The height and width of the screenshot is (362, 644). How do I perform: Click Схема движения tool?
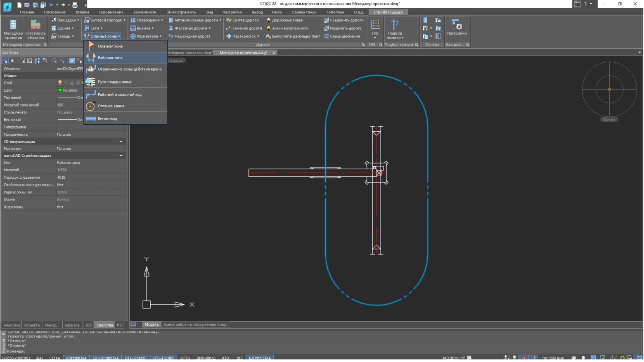coord(342,36)
